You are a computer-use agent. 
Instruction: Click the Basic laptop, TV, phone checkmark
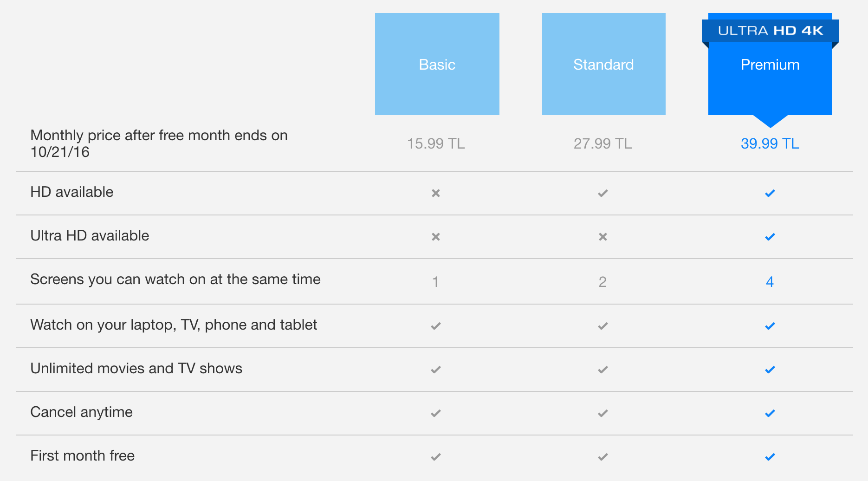[x=436, y=326]
